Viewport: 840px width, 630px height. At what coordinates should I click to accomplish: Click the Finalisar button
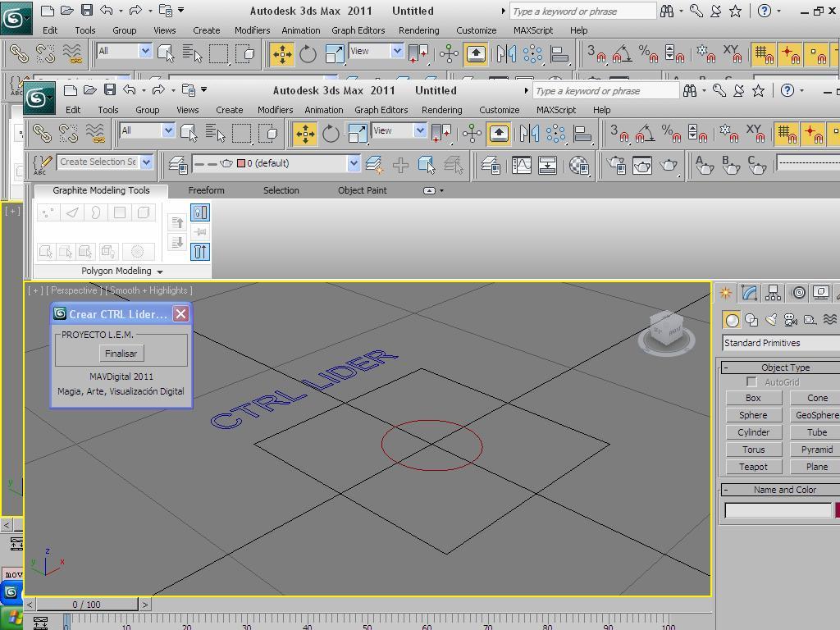coord(121,354)
